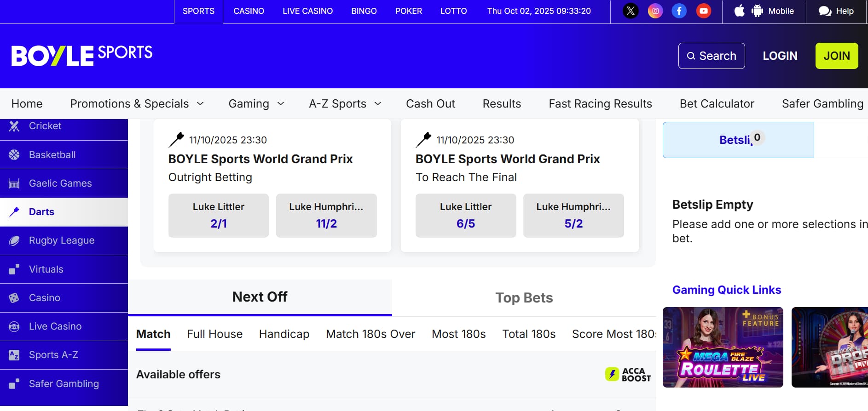868x411 pixels.
Task: Expand Promotions & Specials dropdown
Action: 200,104
